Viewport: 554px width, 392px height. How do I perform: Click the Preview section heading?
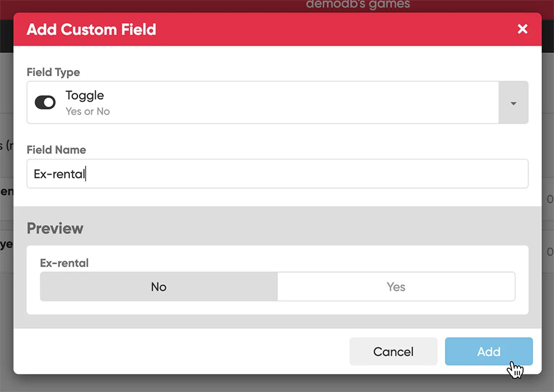(55, 228)
